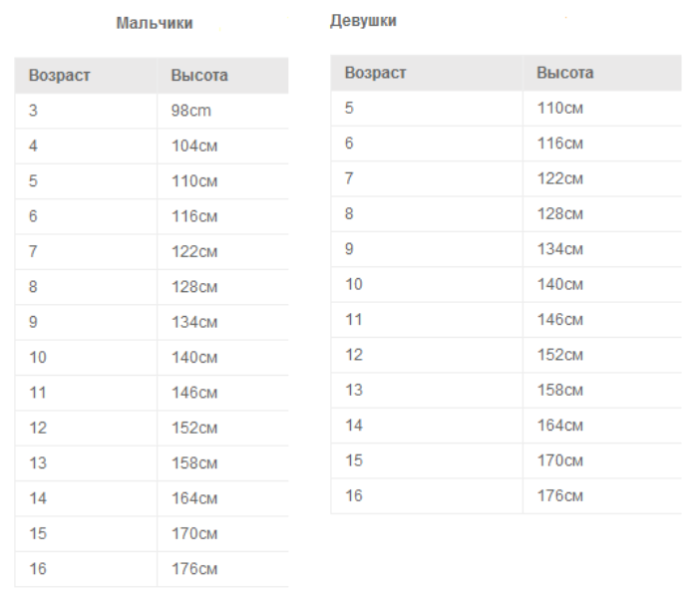Select 176см in the Мальчики table
The image size is (700, 598).
click(x=194, y=569)
